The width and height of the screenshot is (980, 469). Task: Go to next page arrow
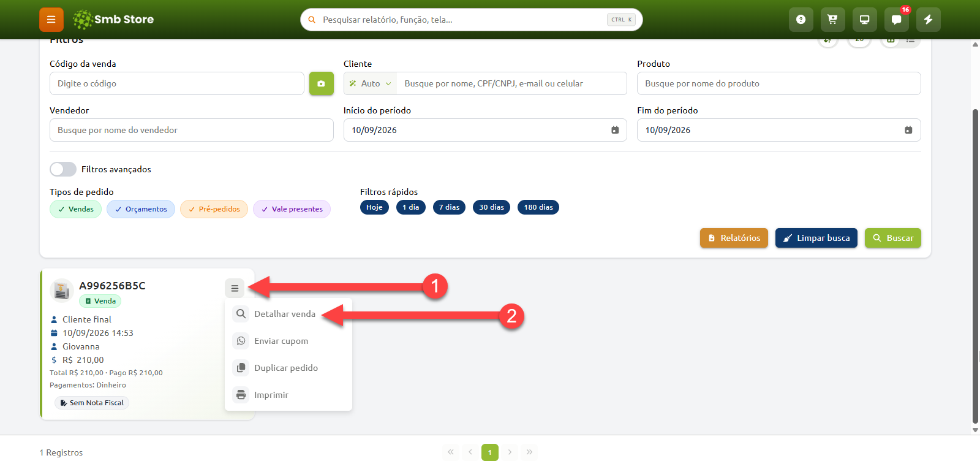pos(510,452)
